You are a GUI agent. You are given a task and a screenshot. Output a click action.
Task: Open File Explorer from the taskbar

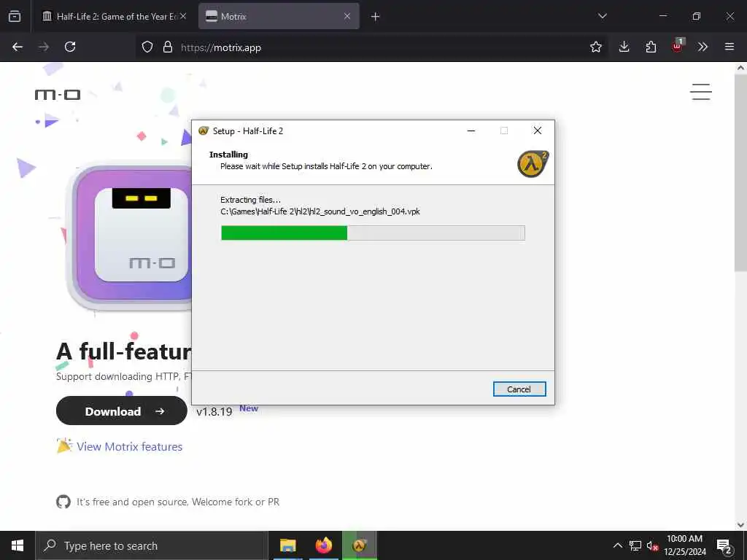coord(287,545)
